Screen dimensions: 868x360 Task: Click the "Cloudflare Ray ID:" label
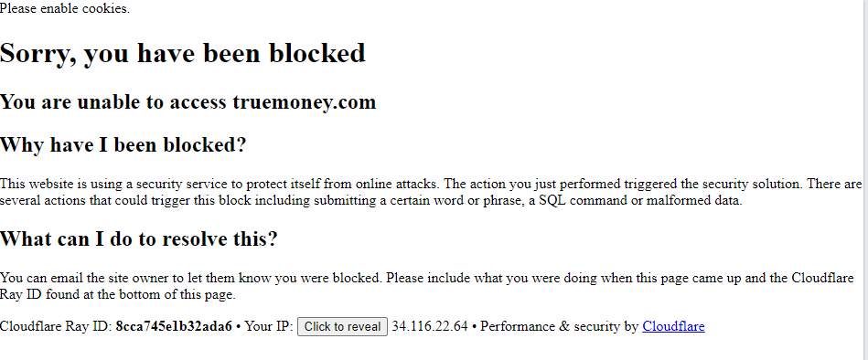[x=57, y=326]
